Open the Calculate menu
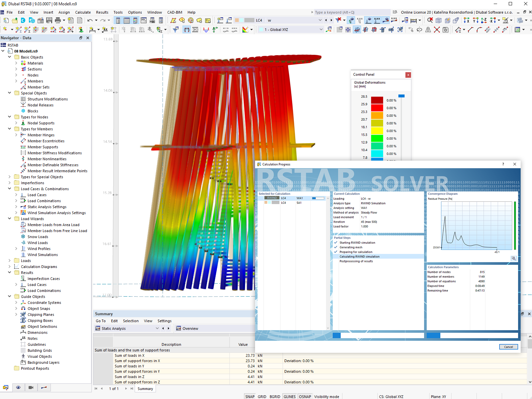This screenshot has width=532, height=399. tap(83, 12)
